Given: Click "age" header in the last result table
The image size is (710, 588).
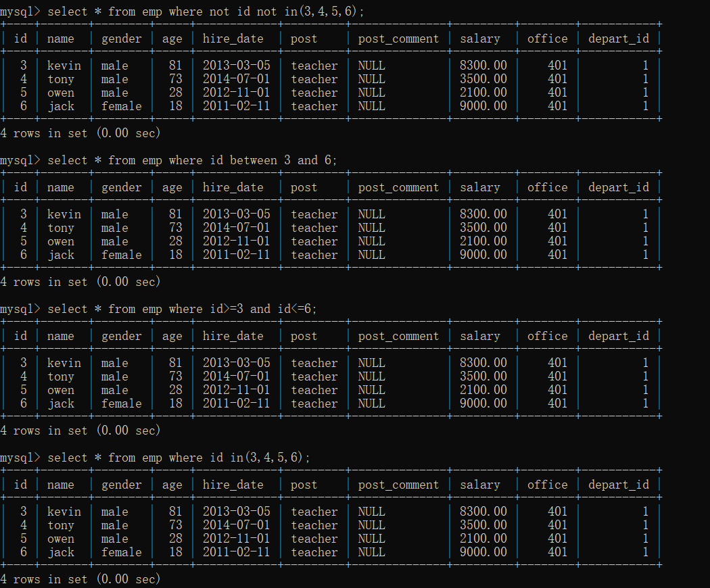Looking at the screenshot, I should click(172, 485).
